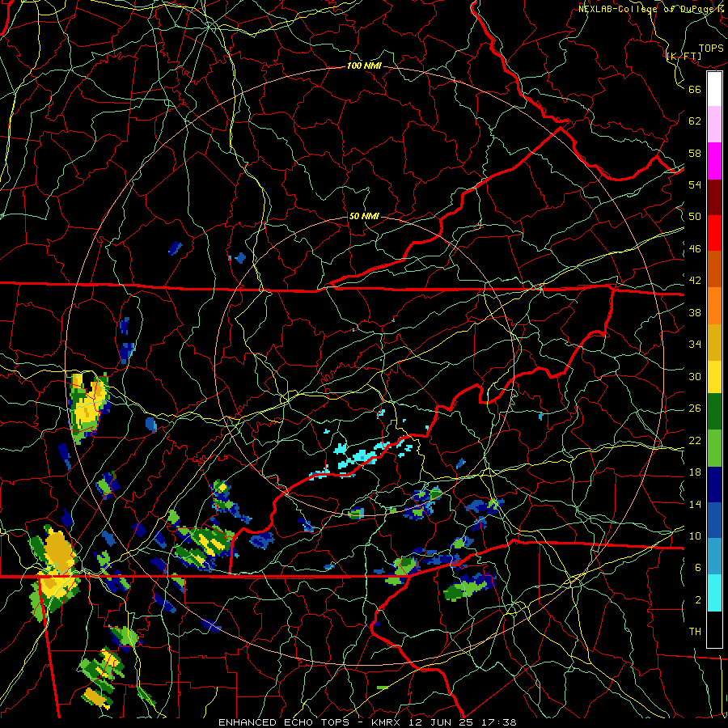Click the 50 value on the tops scale
Image resolution: width=728 pixels, height=728 pixels.
695,217
